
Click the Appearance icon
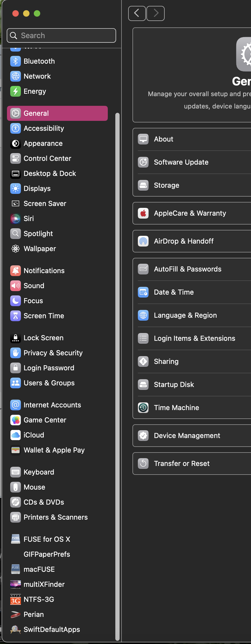(x=16, y=143)
